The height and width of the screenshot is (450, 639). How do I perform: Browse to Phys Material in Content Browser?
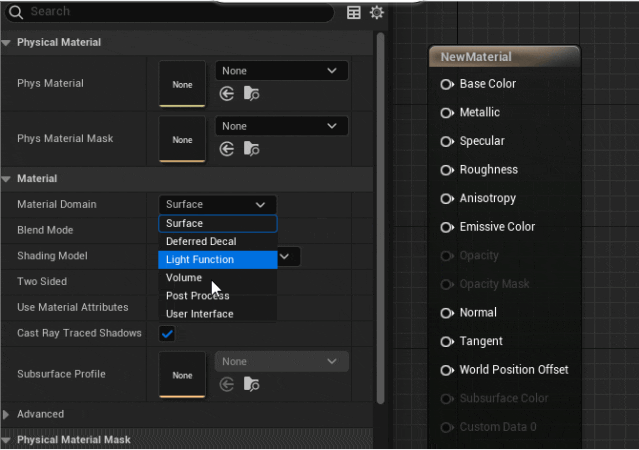pyautogui.click(x=251, y=94)
